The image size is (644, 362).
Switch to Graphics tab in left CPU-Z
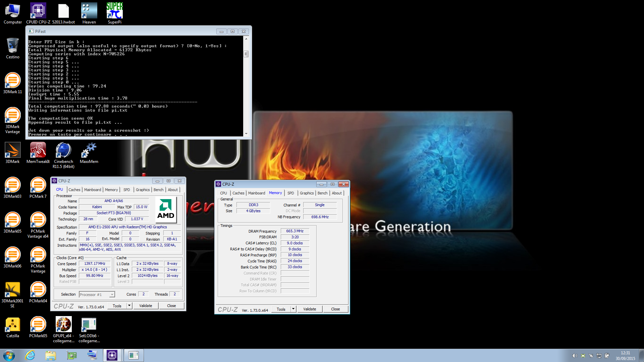click(143, 190)
